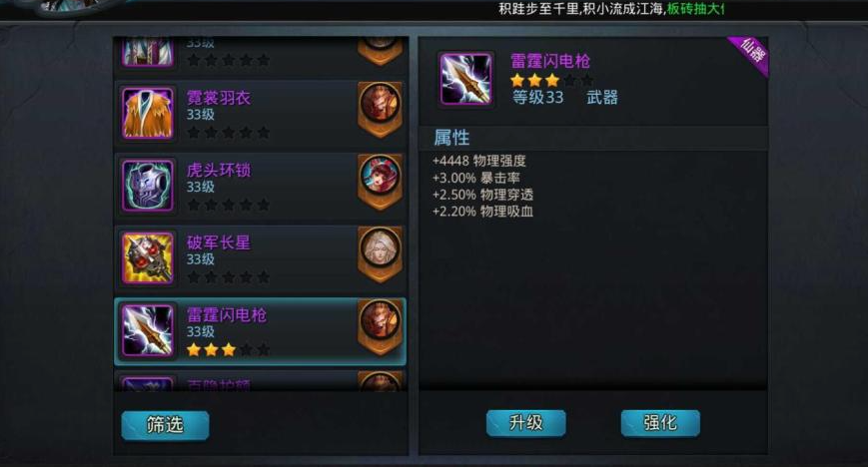This screenshot has width=868, height=467.
Task: Click the large spear icon in detail panel
Action: coord(466,79)
